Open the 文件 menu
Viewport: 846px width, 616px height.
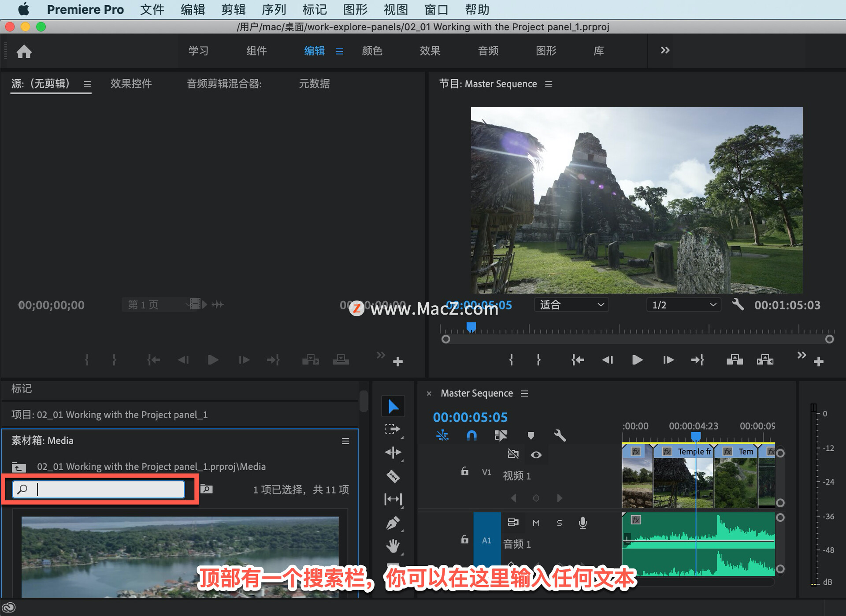[152, 9]
